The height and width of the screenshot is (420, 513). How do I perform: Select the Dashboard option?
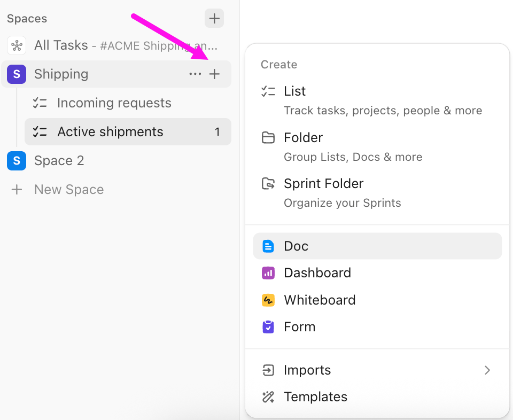coord(317,273)
